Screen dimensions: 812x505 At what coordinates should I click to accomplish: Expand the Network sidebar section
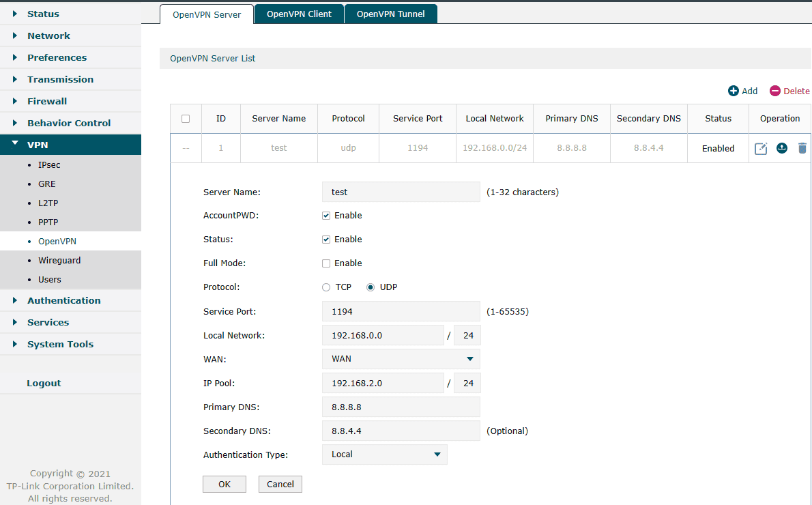coord(70,35)
